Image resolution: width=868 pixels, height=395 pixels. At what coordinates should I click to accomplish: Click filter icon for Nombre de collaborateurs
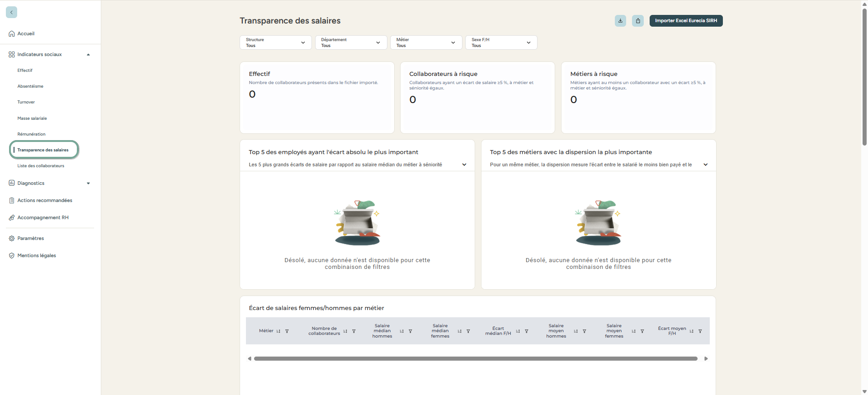pyautogui.click(x=354, y=331)
